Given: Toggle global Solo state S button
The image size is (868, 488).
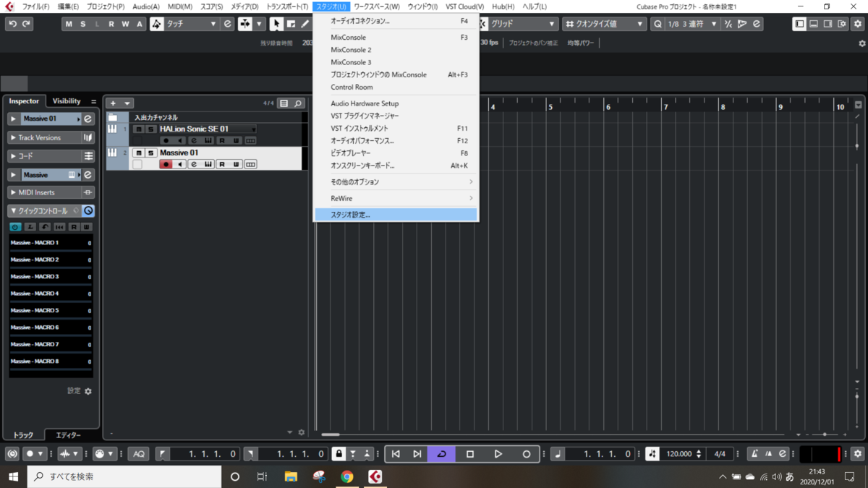Looking at the screenshot, I should 83,24.
